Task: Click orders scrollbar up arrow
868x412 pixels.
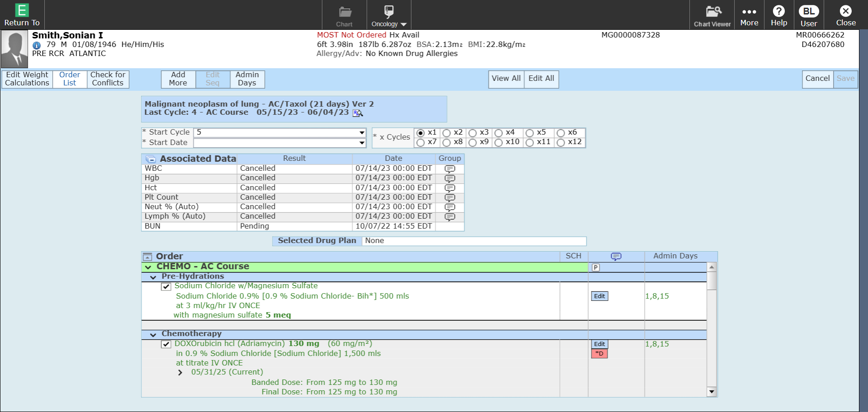Action: (x=712, y=267)
